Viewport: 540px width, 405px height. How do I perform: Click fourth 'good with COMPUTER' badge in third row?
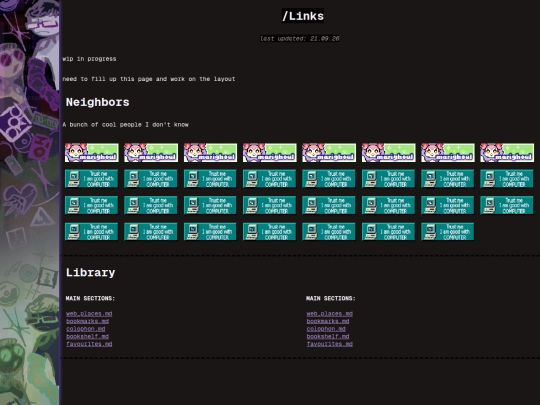[270, 205]
